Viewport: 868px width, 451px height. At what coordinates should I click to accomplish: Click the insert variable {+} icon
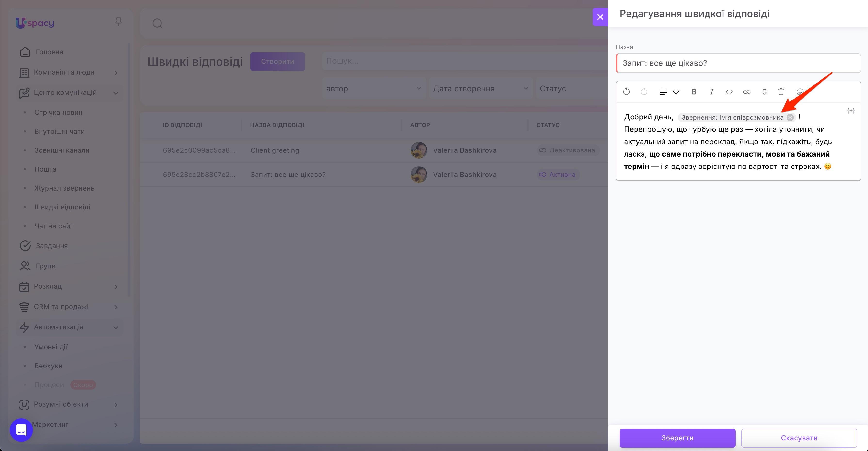pos(851,111)
